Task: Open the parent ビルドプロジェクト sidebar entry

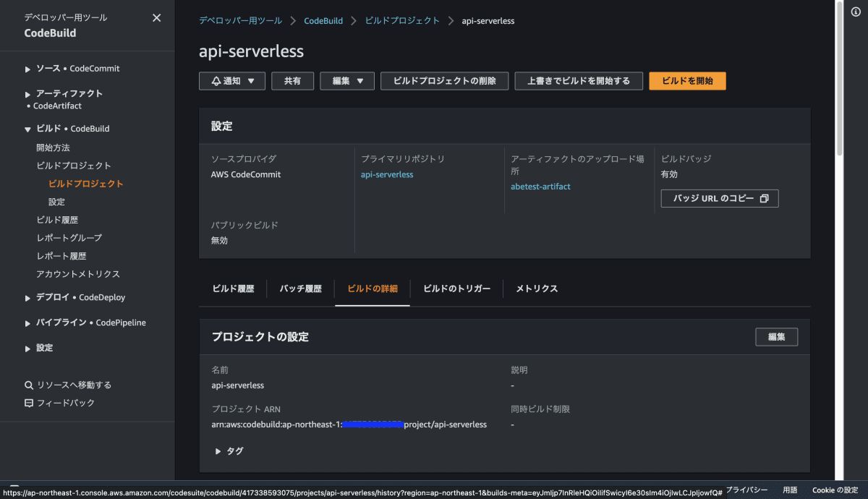Action: (74, 166)
